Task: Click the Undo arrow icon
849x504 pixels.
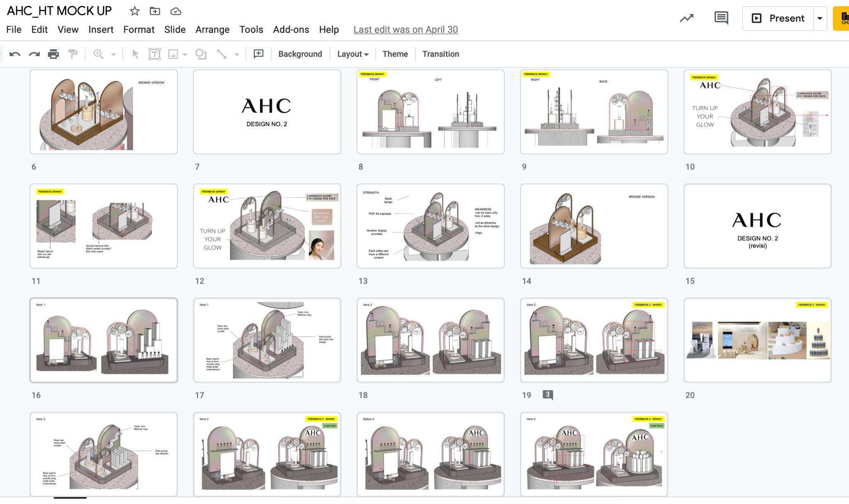Action: point(15,54)
